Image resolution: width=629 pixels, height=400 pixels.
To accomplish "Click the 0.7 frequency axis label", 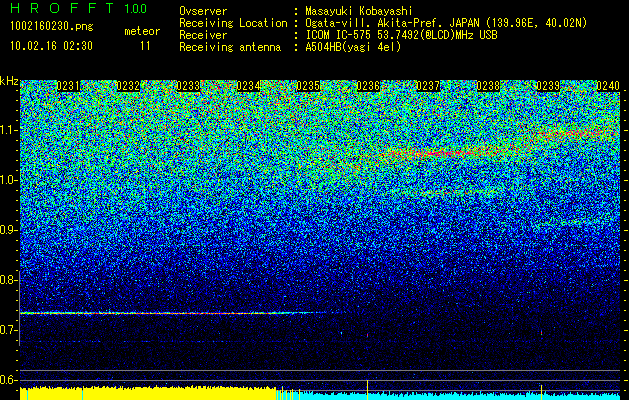I will tap(8, 330).
